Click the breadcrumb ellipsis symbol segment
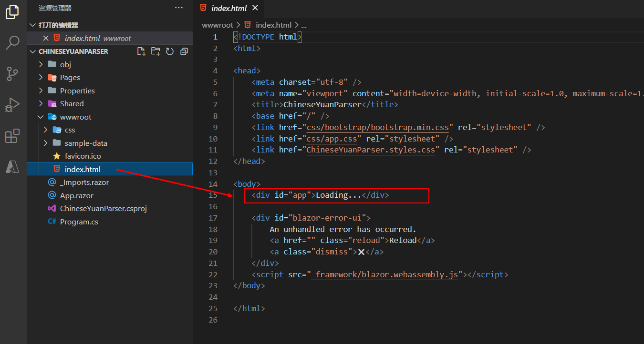The height and width of the screenshot is (344, 644). [304, 25]
